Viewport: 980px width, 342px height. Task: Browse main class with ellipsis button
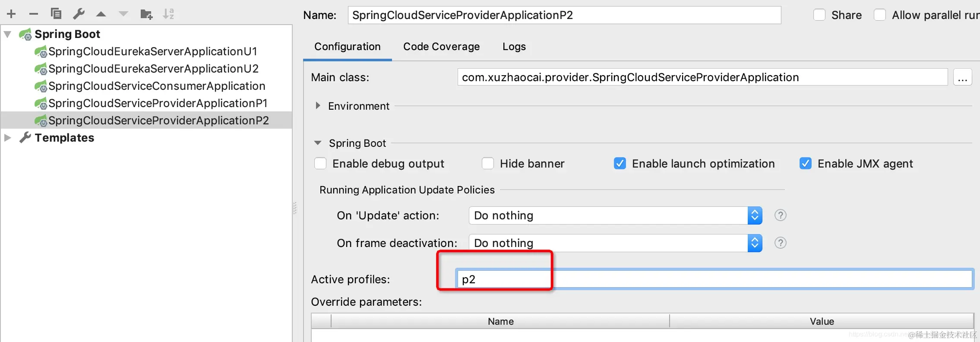pos(963,77)
